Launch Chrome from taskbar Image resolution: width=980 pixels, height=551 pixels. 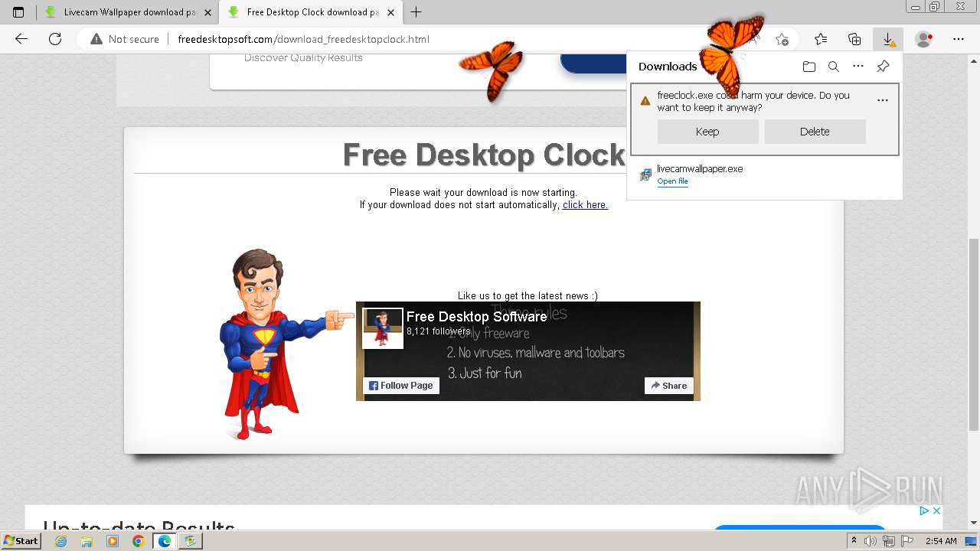coord(138,541)
